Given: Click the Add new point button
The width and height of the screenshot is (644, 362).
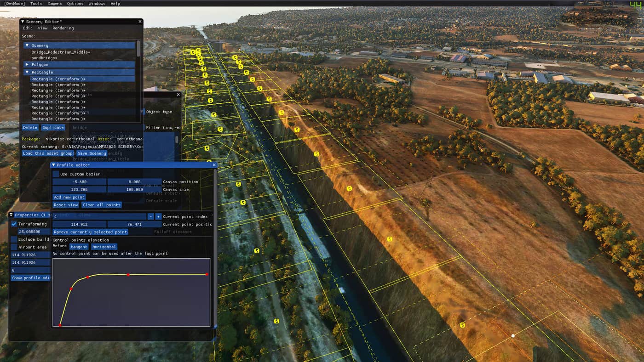Looking at the screenshot, I should 69,197.
